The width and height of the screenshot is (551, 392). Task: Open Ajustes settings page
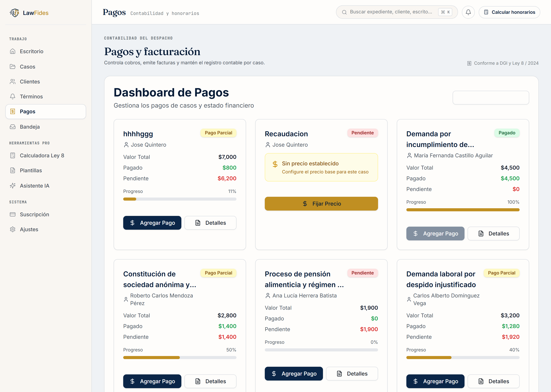[46, 229]
